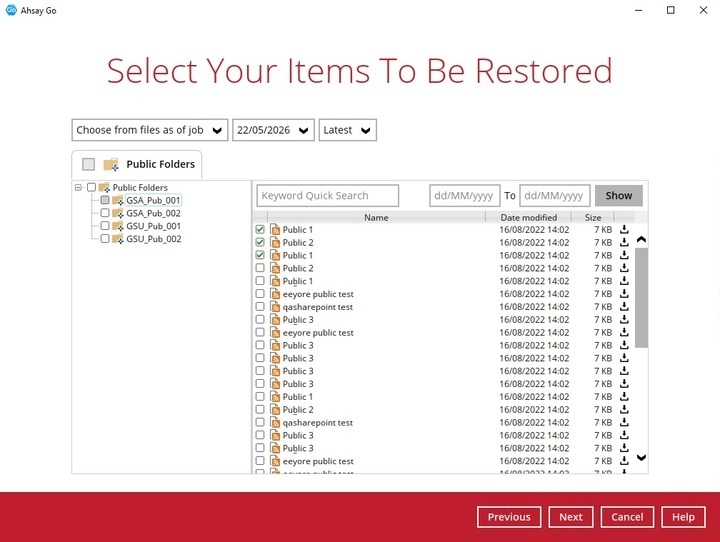The height and width of the screenshot is (542, 720).
Task: Click download icon for topmost Public 1 row
Action: [624, 229]
